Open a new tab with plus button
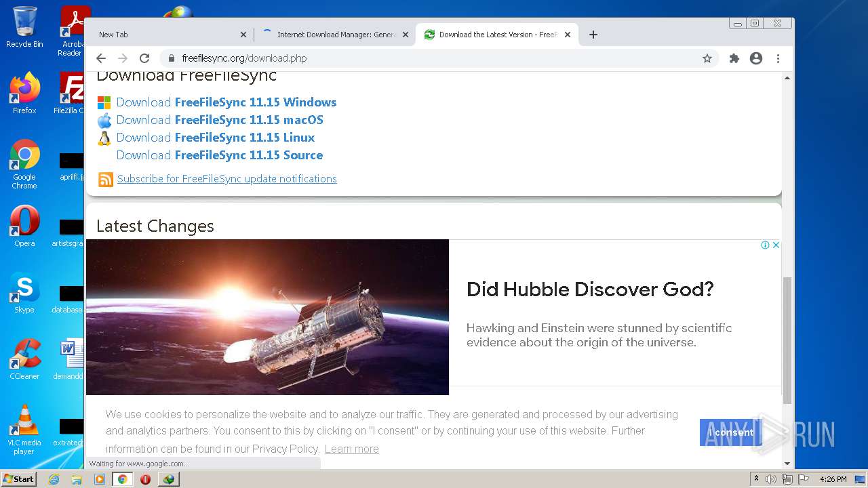 [593, 35]
